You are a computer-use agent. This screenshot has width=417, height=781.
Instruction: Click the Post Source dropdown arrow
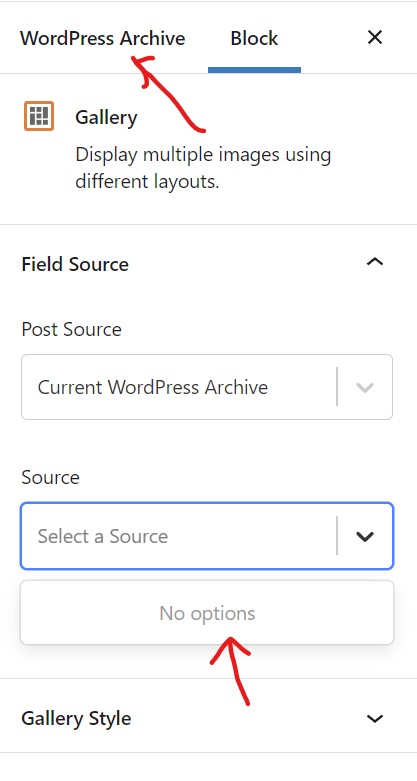(365, 388)
